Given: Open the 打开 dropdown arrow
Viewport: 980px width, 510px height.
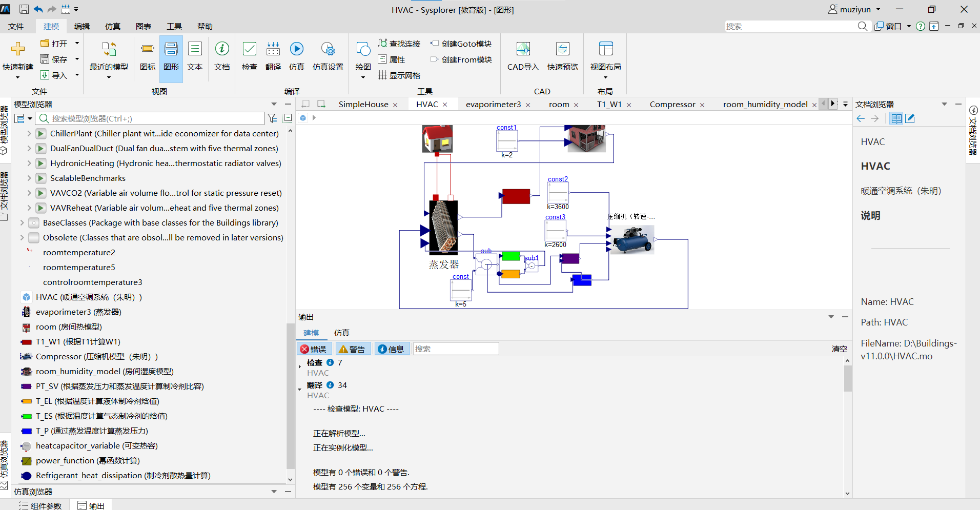Looking at the screenshot, I should point(77,44).
